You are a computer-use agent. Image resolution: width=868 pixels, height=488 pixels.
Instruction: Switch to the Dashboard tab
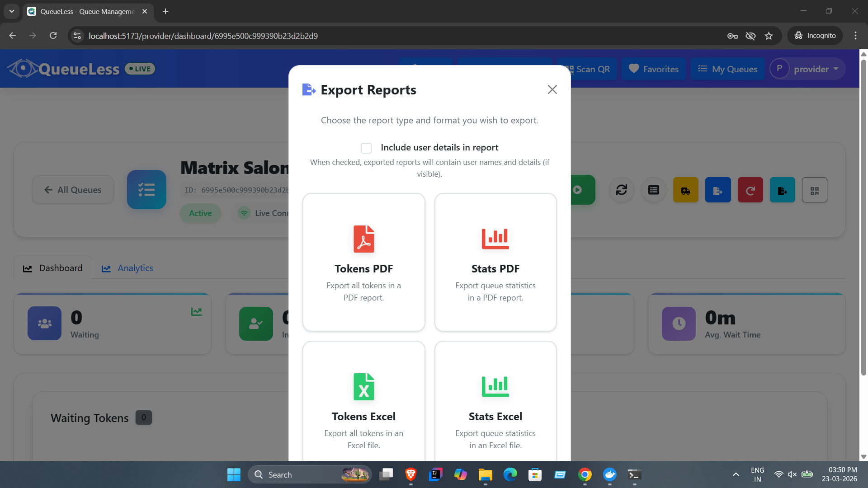[x=53, y=268]
